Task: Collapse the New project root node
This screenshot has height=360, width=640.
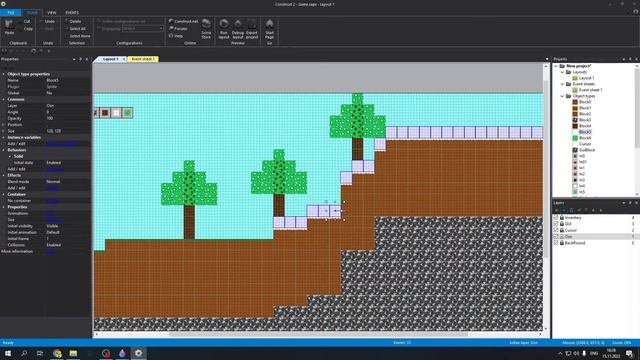Action: click(x=556, y=66)
